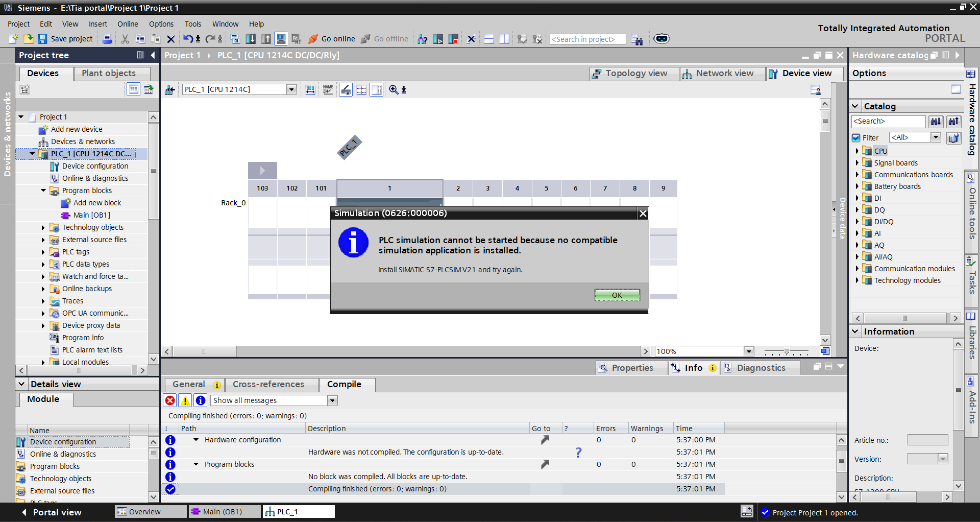Open the catalog filter <All> dropdown

[x=936, y=137]
